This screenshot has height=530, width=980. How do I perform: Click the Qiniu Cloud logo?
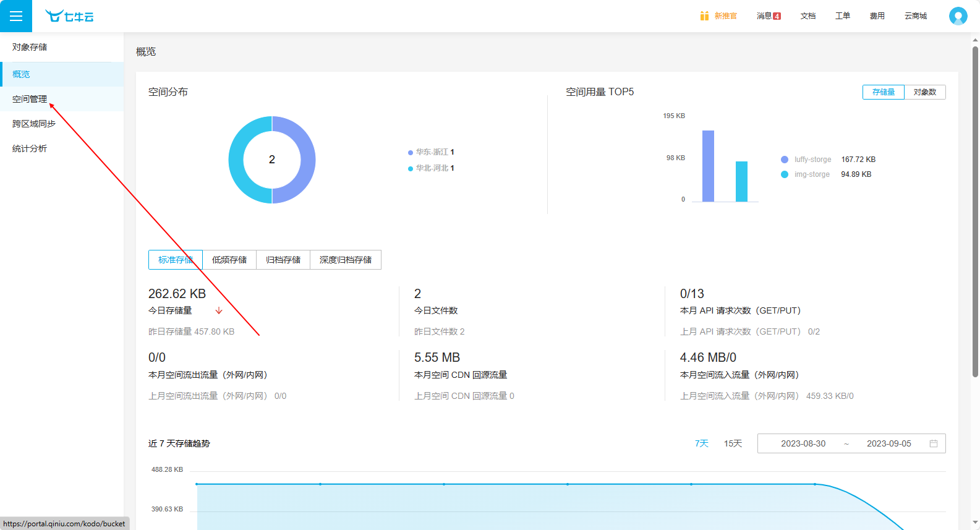(x=69, y=16)
